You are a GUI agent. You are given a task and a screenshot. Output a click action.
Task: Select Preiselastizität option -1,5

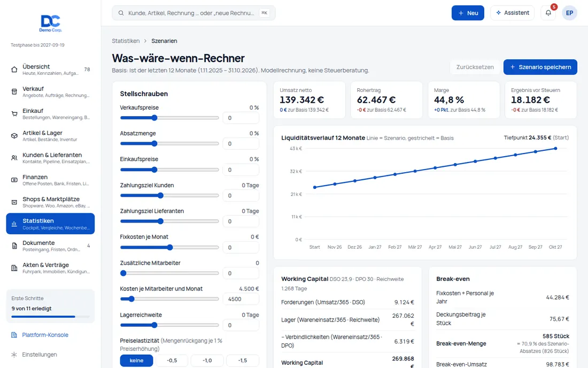243,361
